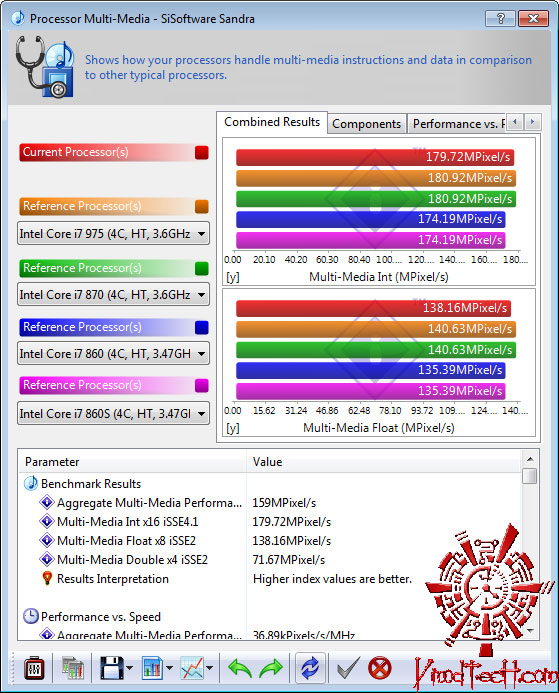Click the title bar application icon
Image resolution: width=559 pixels, height=693 pixels.
pyautogui.click(x=18, y=18)
